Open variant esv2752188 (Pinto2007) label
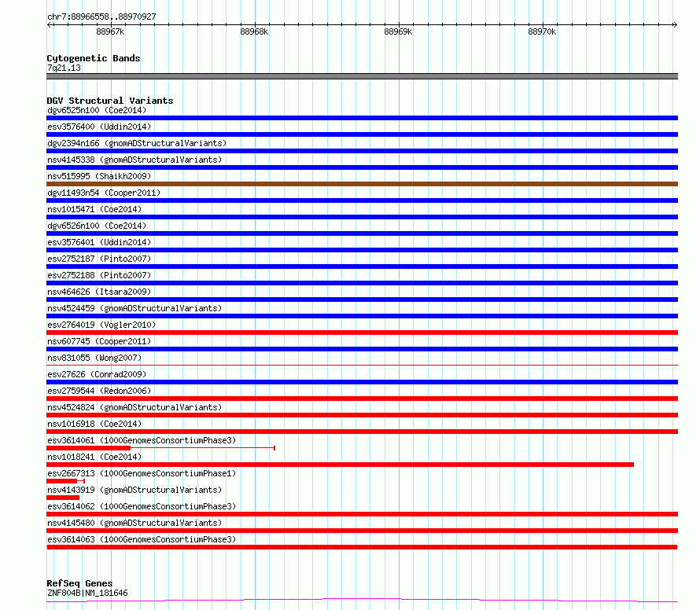The image size is (700, 610). coord(99,275)
